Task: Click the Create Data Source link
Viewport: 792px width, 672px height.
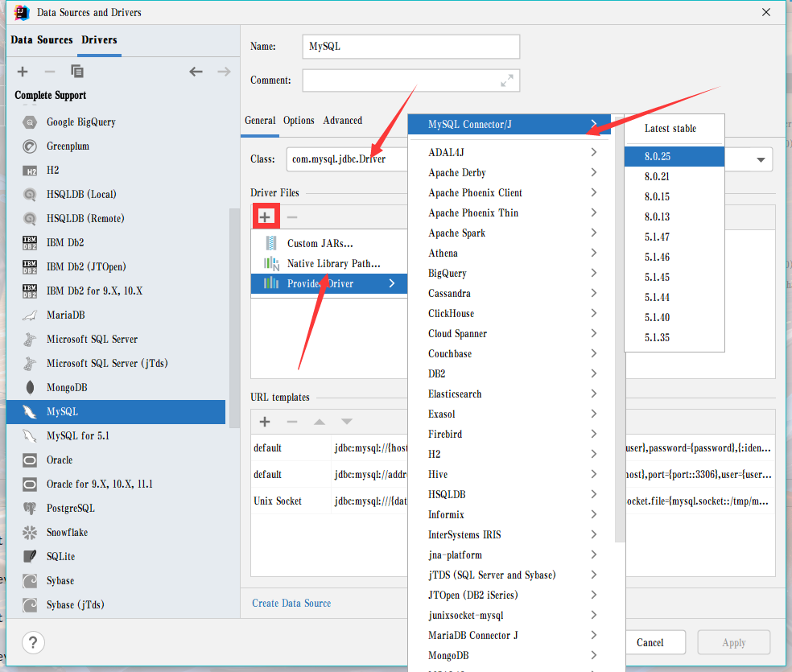Action: tap(291, 603)
